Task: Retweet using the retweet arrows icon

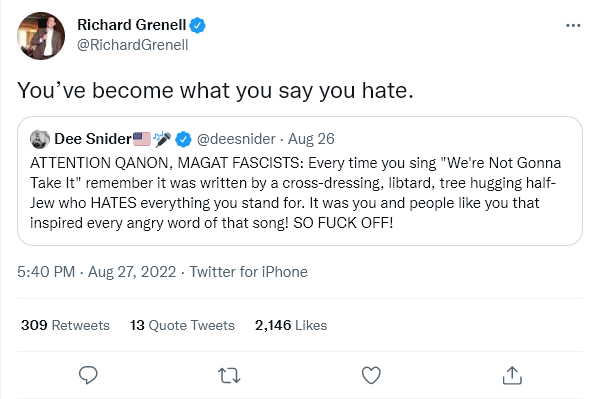Action: coord(229,375)
